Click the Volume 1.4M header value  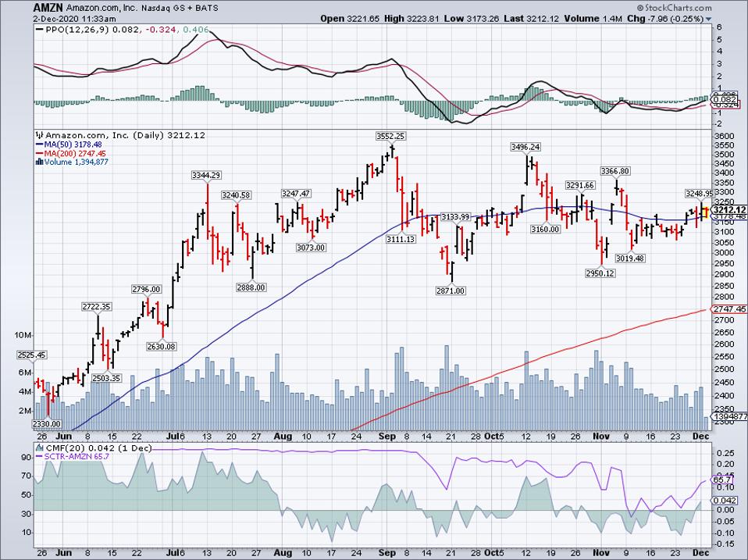[x=593, y=19]
